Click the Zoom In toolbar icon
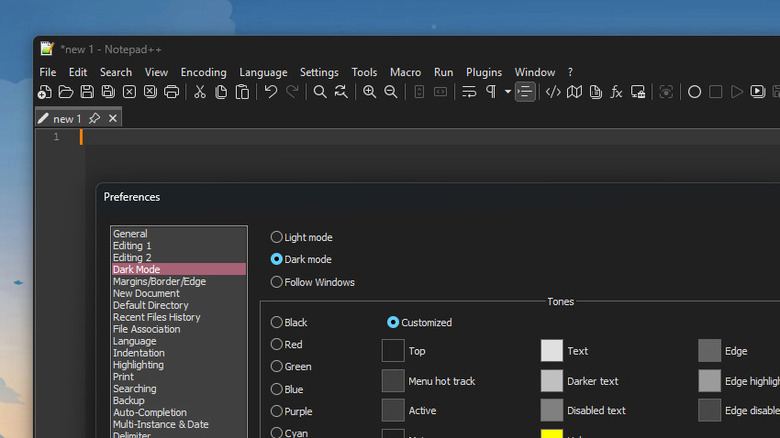The width and height of the screenshot is (780, 438). (370, 92)
